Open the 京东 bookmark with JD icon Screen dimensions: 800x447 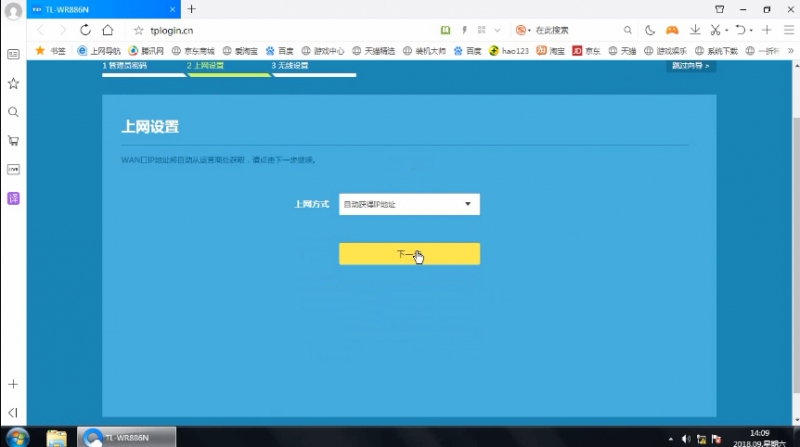(586, 51)
